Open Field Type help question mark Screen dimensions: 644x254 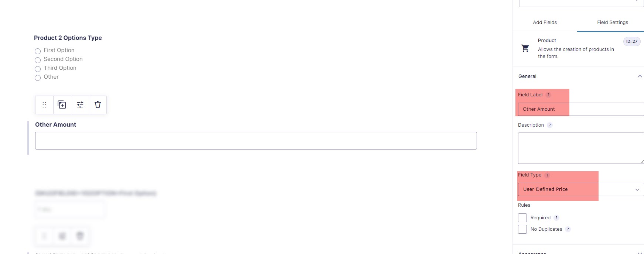click(x=547, y=175)
